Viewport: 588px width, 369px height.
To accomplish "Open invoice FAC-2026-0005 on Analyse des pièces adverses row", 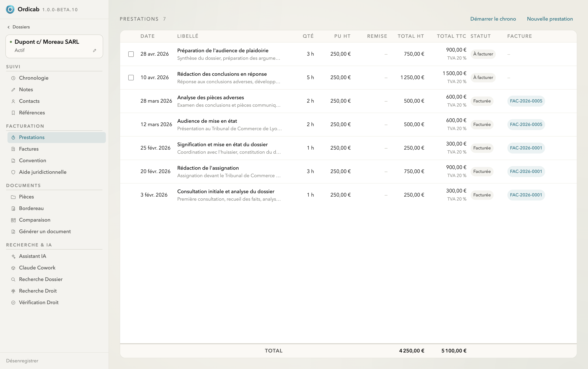I will tap(526, 101).
